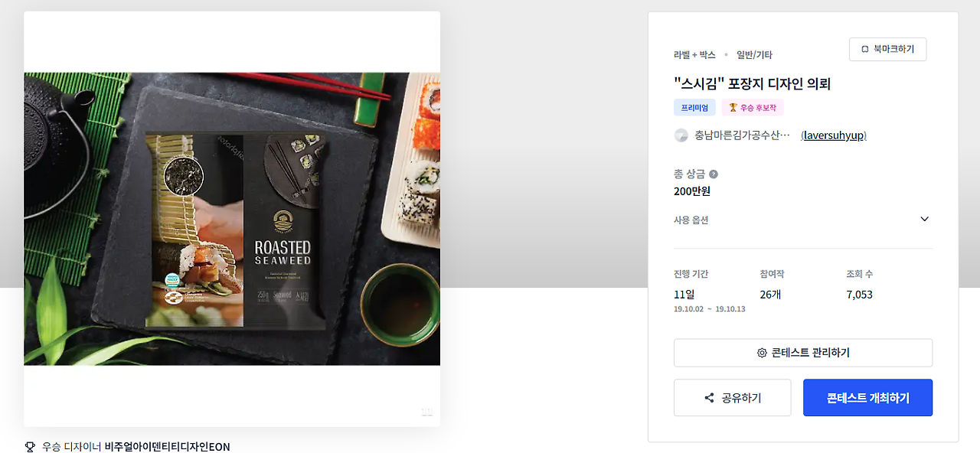Open the Roasted Seaweed package design image
This screenshot has width=980, height=453.
[232, 219]
